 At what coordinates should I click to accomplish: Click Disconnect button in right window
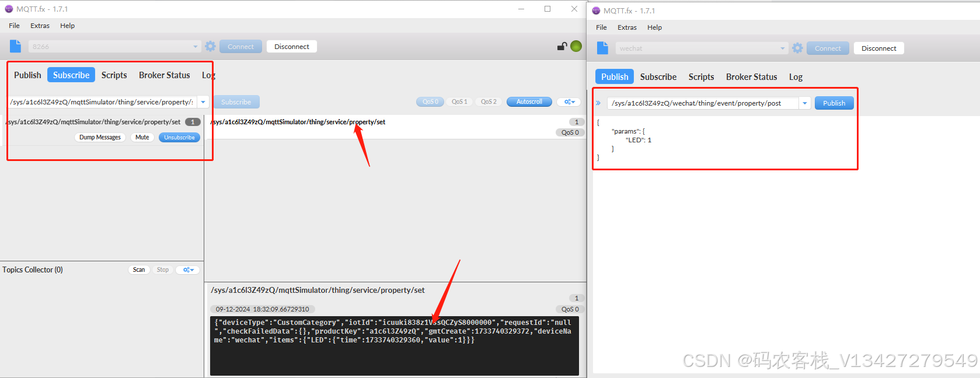[879, 48]
